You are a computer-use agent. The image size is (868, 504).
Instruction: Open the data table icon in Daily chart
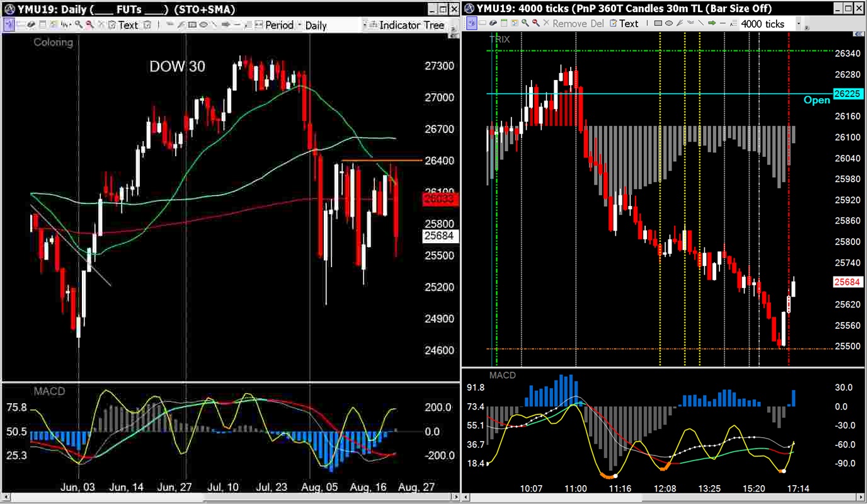43,25
